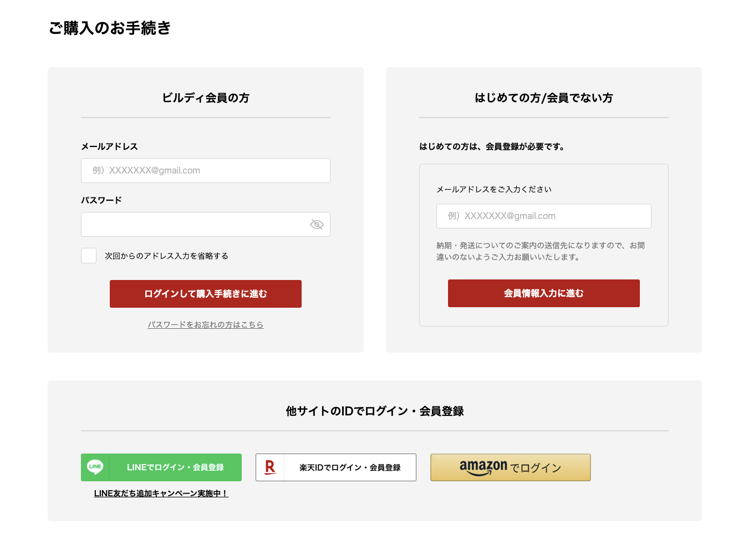Click the はじめての方/会員でない方 section heading
743x560 pixels.
pos(543,98)
